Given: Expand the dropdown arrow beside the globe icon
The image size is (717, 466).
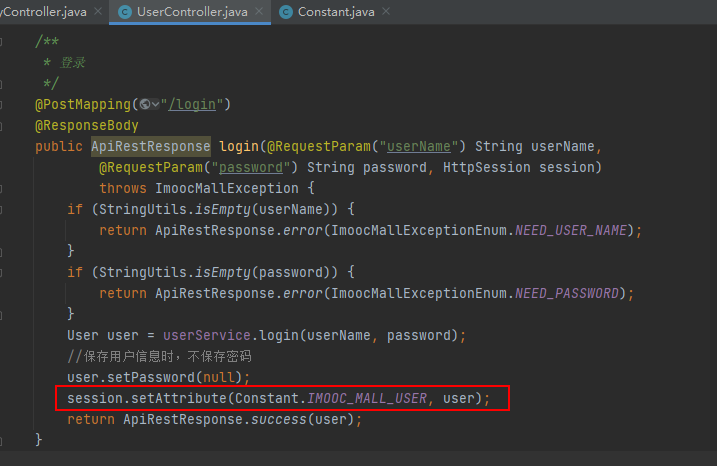Looking at the screenshot, I should pos(155,105).
